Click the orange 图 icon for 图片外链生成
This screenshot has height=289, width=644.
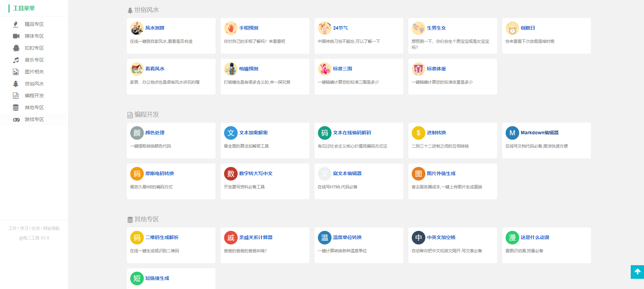point(419,174)
